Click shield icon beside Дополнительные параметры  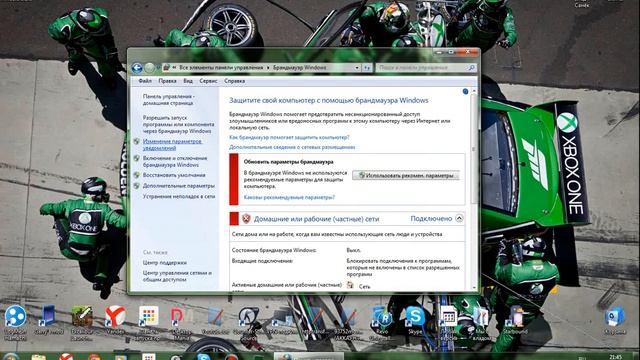[x=137, y=186]
